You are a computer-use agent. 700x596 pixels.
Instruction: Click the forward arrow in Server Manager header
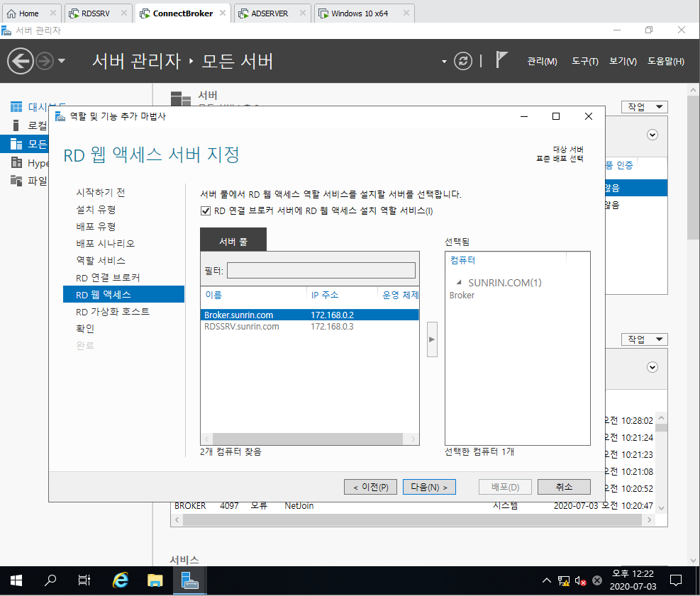(44, 61)
